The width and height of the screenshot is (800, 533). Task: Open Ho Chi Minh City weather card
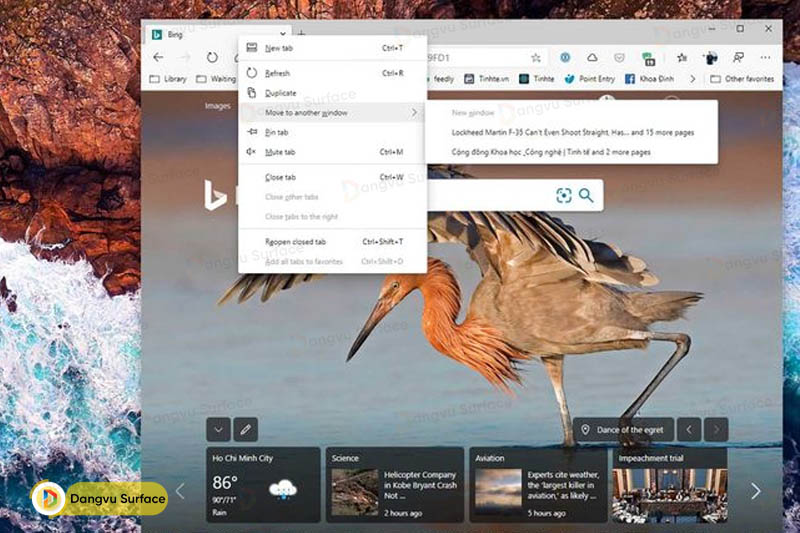click(263, 485)
